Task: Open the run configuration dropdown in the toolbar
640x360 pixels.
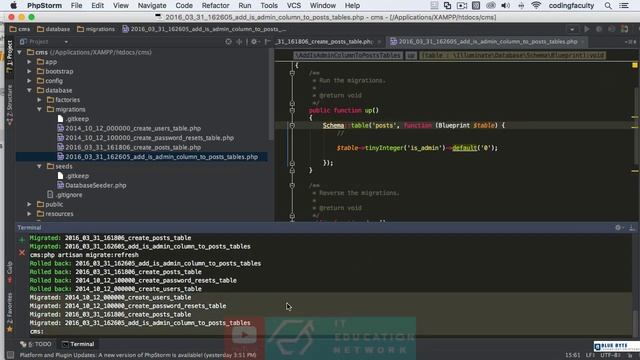Action: click(x=572, y=29)
